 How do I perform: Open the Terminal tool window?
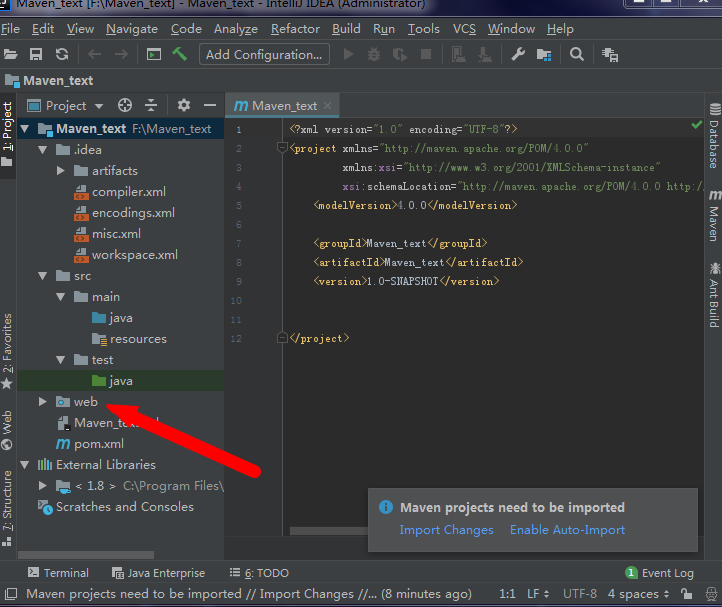pyautogui.click(x=58, y=573)
